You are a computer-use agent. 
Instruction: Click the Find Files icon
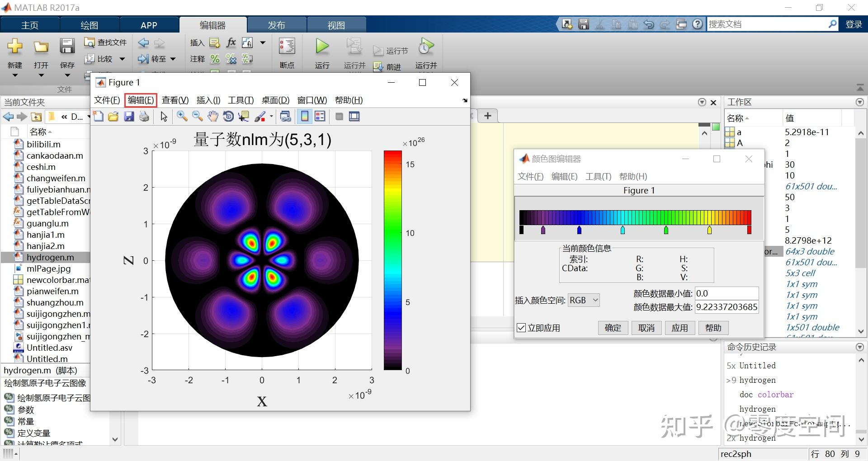90,42
